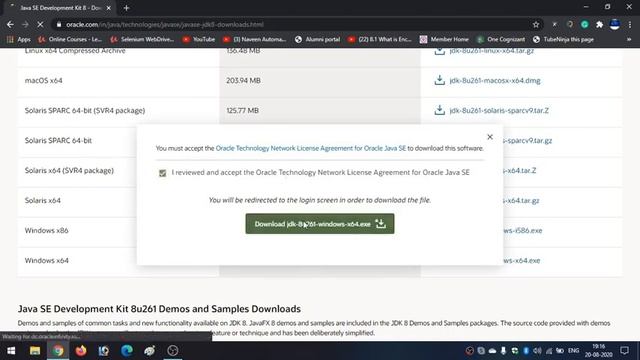Open the YouTube bookmark
The image size is (640, 360).
click(x=199, y=39)
